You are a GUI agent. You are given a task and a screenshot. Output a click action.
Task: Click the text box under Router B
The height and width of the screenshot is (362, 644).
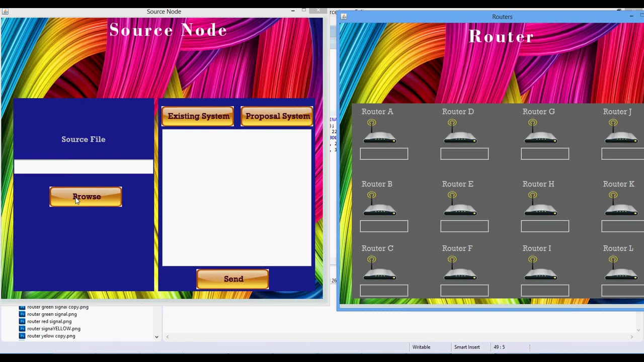(384, 226)
